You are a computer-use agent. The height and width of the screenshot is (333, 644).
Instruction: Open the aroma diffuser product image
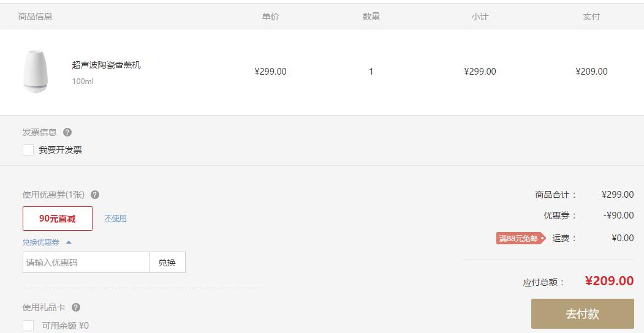point(36,72)
